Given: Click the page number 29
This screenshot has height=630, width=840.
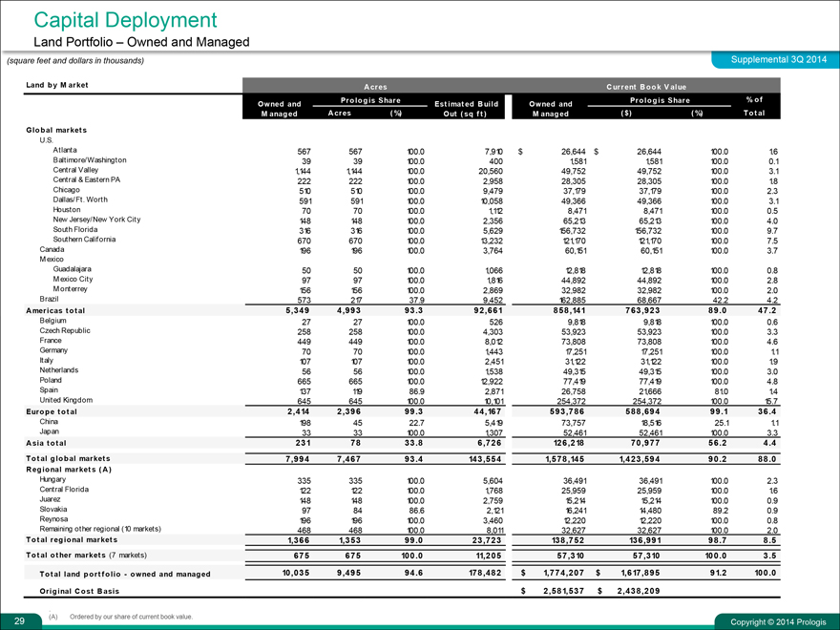Looking at the screenshot, I should click(x=20, y=620).
